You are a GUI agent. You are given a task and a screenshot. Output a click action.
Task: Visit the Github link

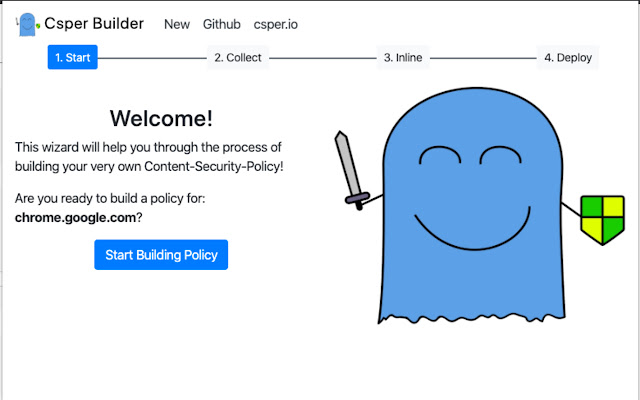tap(222, 24)
